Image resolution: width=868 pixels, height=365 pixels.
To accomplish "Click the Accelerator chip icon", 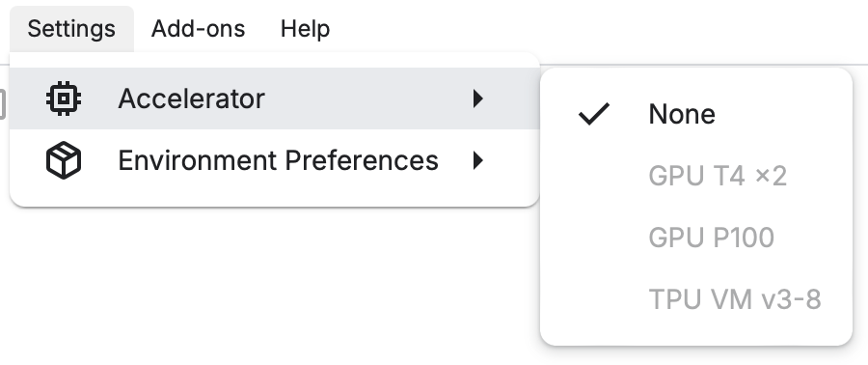I will click(64, 98).
